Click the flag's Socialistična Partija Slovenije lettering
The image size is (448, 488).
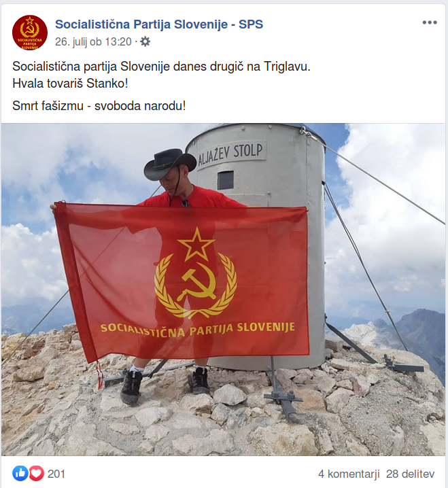198,330
